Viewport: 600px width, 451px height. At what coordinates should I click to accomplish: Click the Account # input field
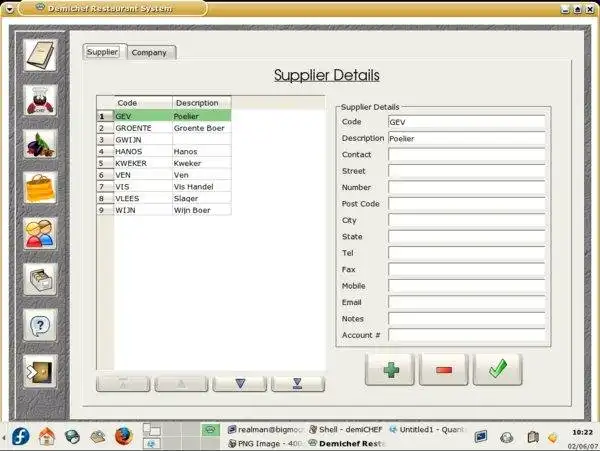coord(467,335)
